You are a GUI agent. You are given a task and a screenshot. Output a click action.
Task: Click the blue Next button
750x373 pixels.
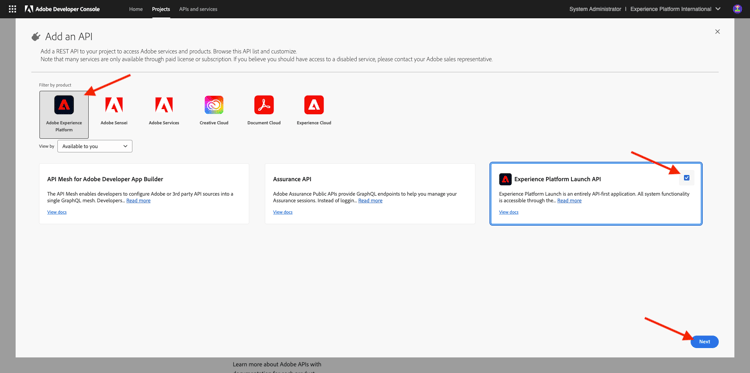click(705, 342)
